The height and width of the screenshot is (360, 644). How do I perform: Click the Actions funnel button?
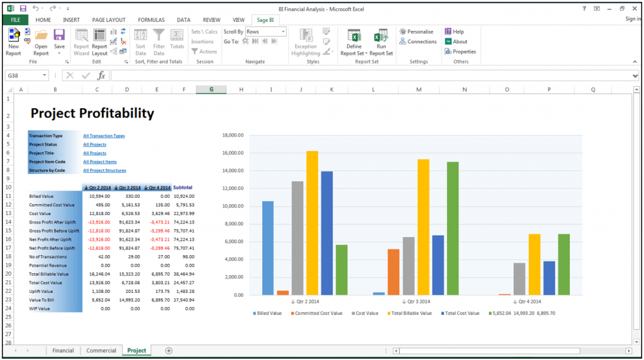(x=204, y=52)
